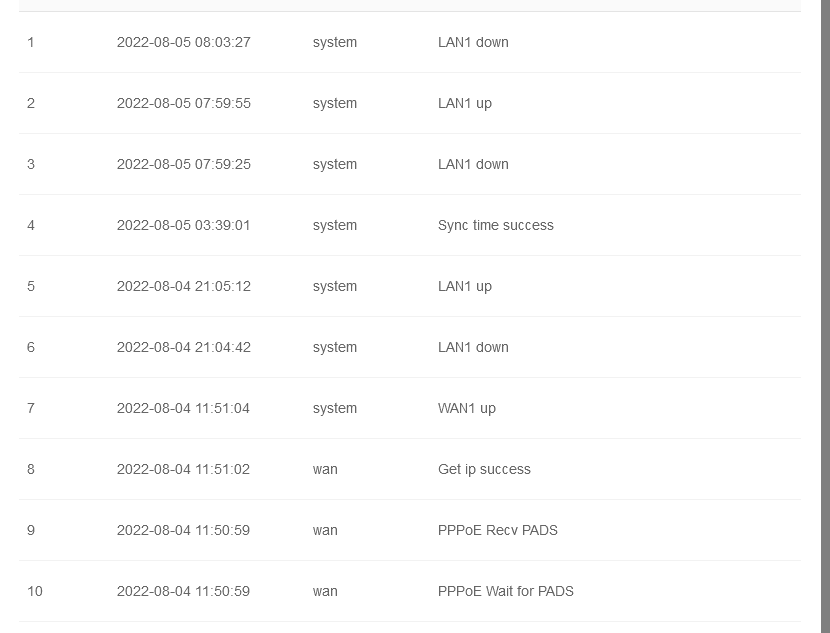Click the 2022-08-04 11:51:04 timestamp

(x=183, y=408)
